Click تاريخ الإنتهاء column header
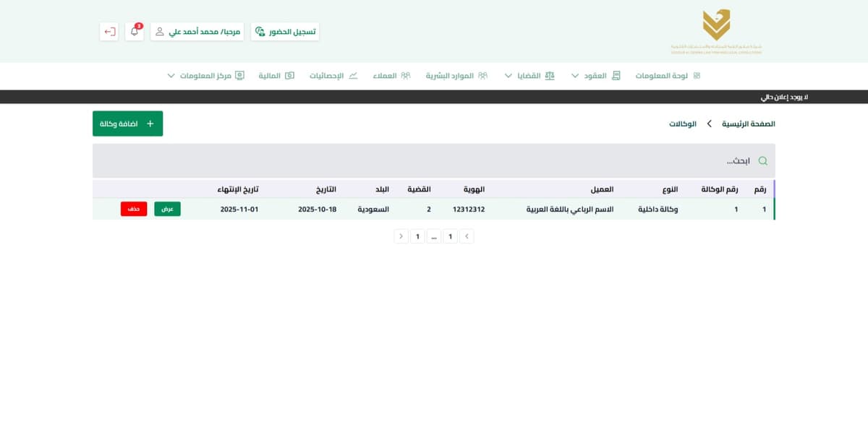 [238, 189]
